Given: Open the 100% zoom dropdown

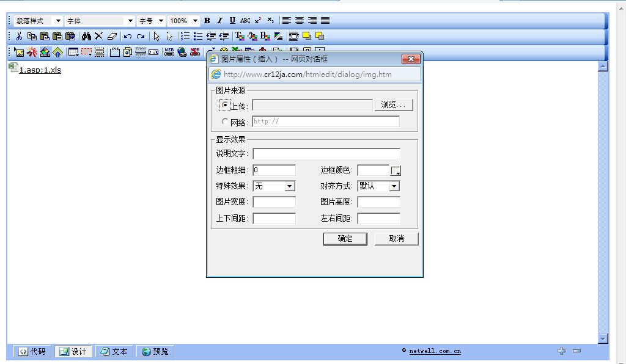Looking at the screenshot, I should click(x=183, y=21).
